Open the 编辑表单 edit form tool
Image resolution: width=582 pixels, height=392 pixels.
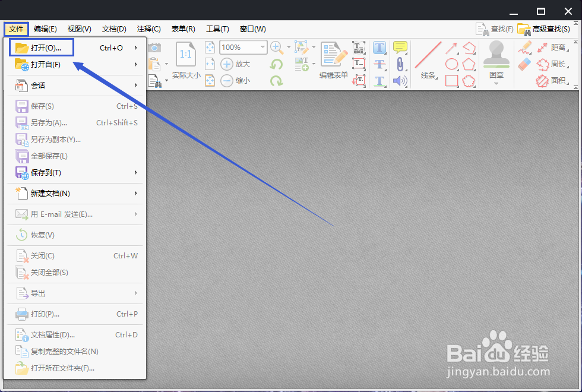tap(334, 61)
